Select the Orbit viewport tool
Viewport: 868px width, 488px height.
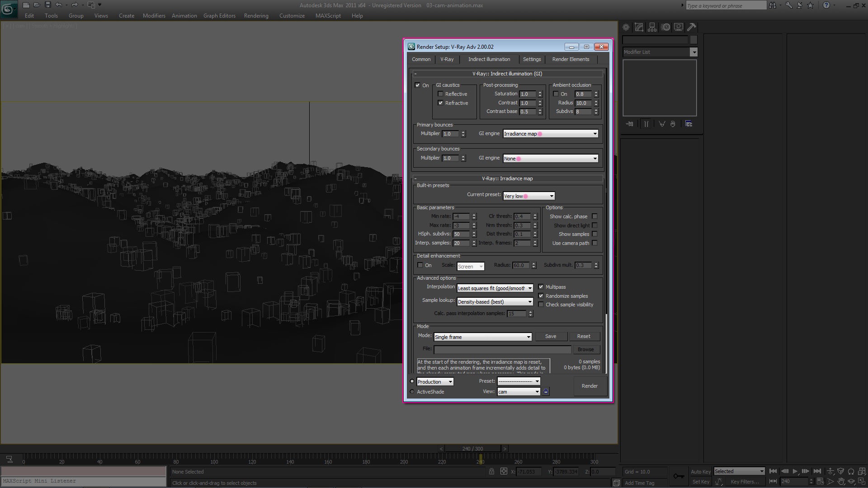(852, 482)
